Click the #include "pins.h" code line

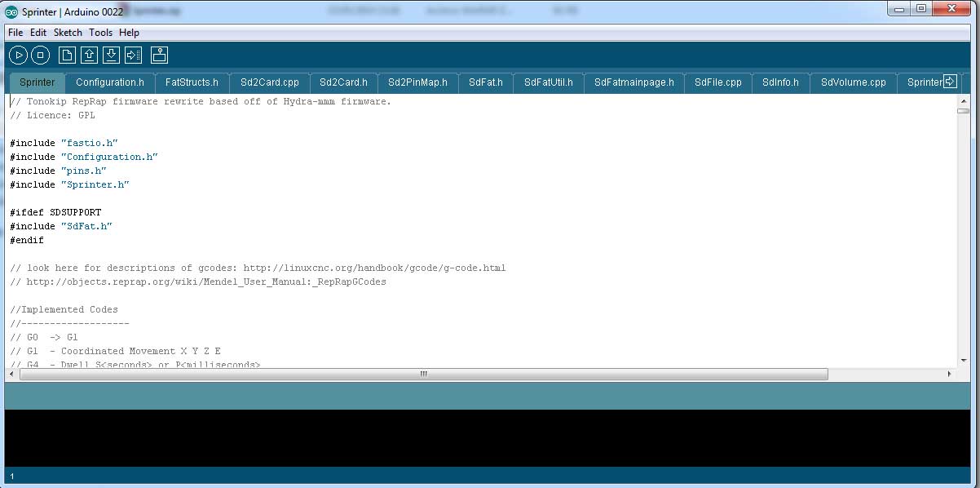pos(58,171)
